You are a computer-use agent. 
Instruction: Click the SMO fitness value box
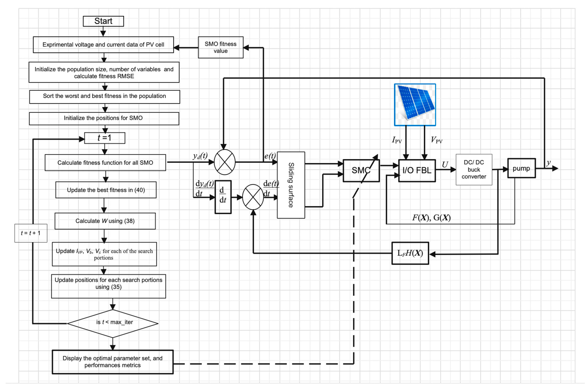(220, 48)
